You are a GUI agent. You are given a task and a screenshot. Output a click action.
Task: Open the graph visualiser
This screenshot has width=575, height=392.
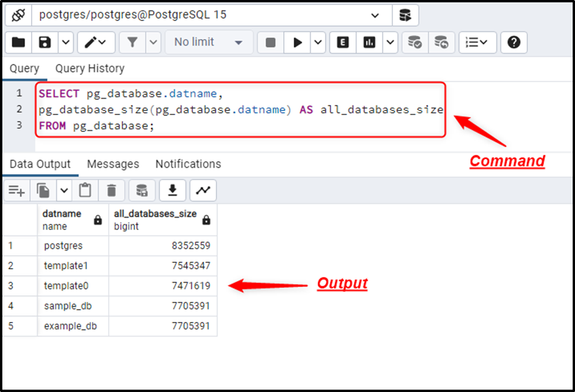click(x=203, y=190)
